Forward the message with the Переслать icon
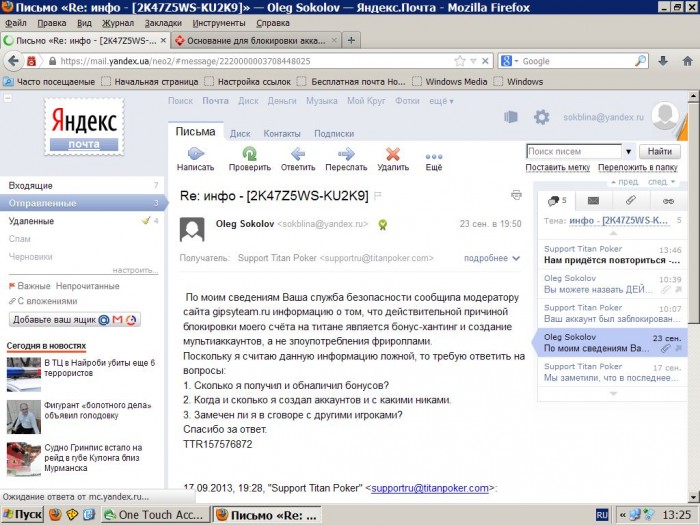 (346, 154)
